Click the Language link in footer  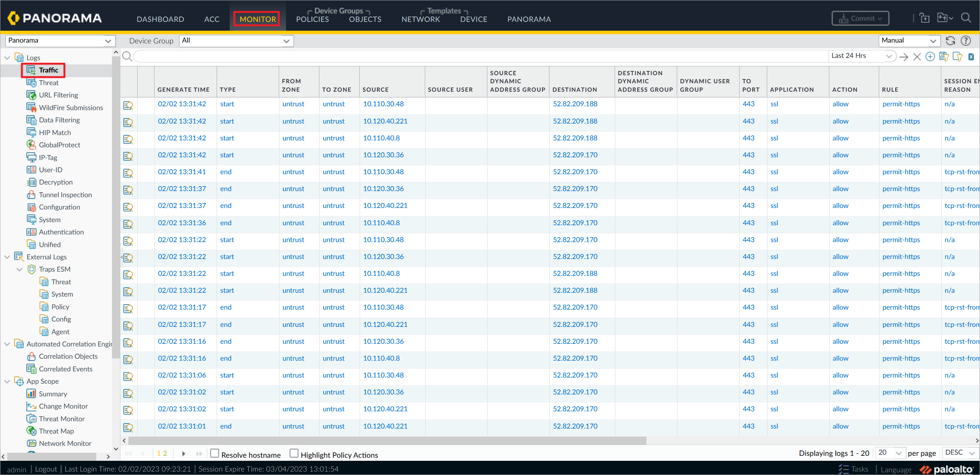tap(896, 469)
